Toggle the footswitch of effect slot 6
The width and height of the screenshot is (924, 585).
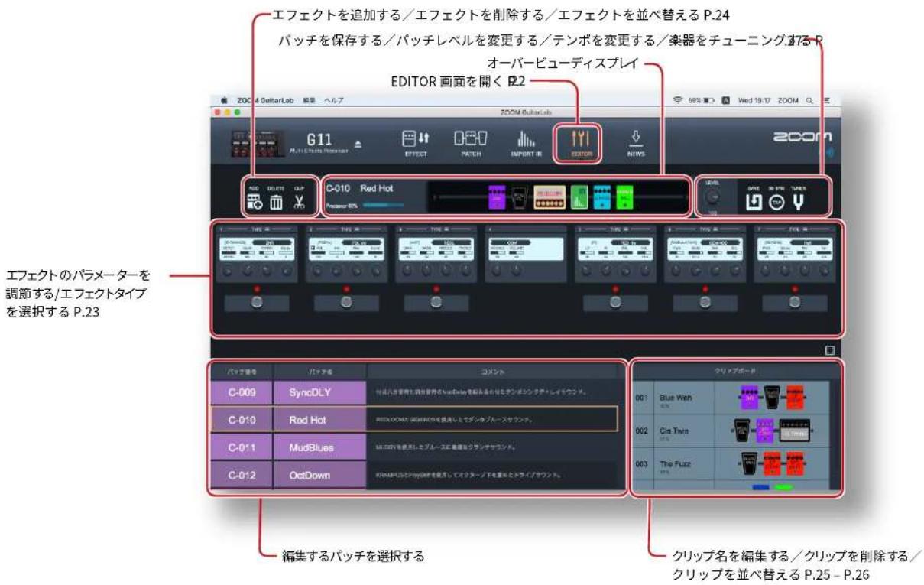(x=705, y=303)
